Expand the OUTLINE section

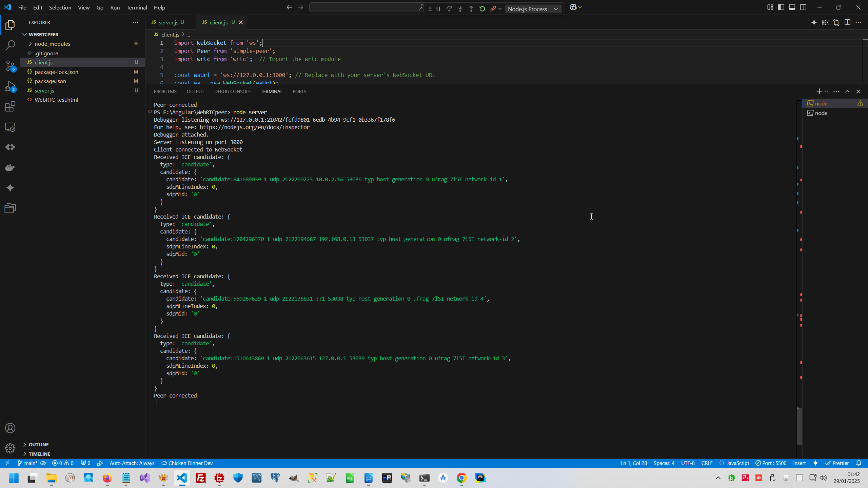39,444
